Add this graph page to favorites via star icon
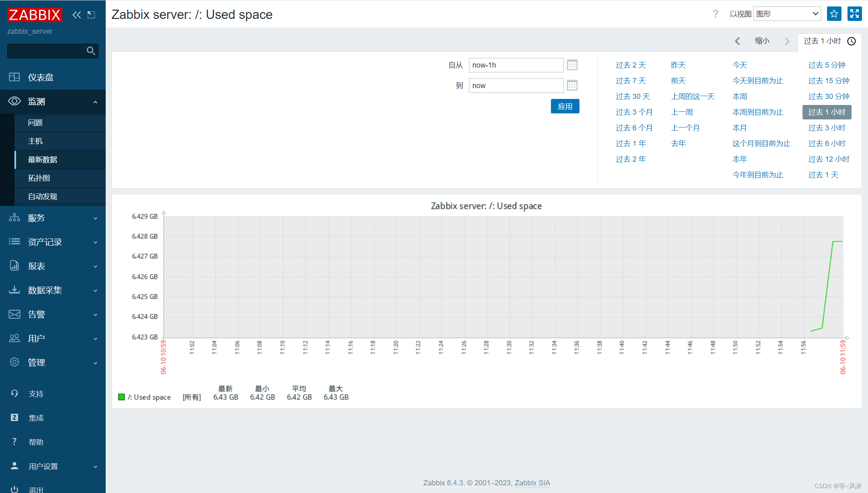The image size is (868, 493). pyautogui.click(x=834, y=14)
